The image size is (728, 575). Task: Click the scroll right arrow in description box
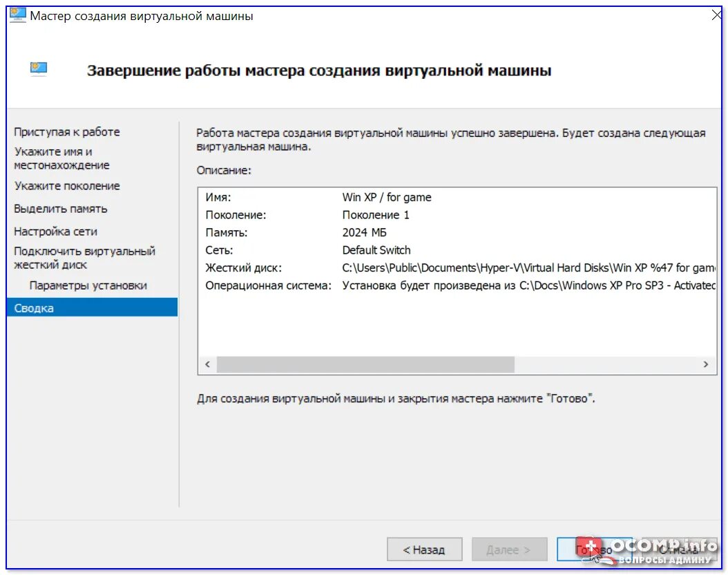click(706, 364)
